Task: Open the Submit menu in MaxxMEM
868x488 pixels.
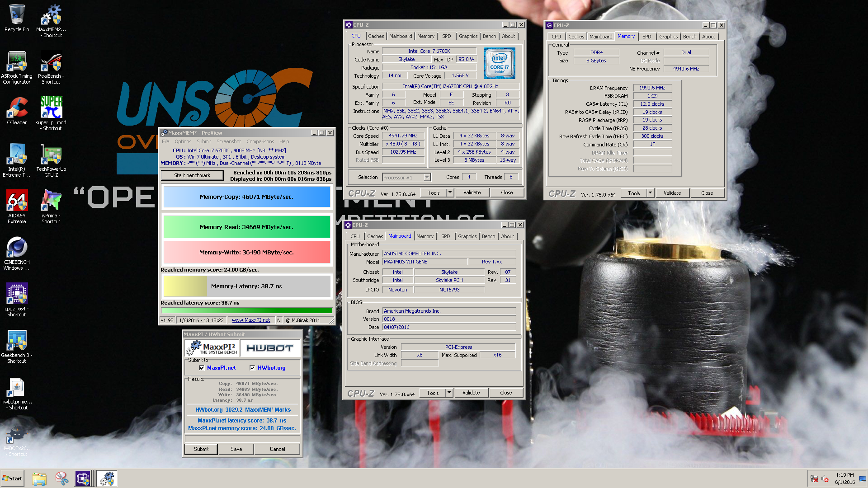Action: [x=204, y=141]
